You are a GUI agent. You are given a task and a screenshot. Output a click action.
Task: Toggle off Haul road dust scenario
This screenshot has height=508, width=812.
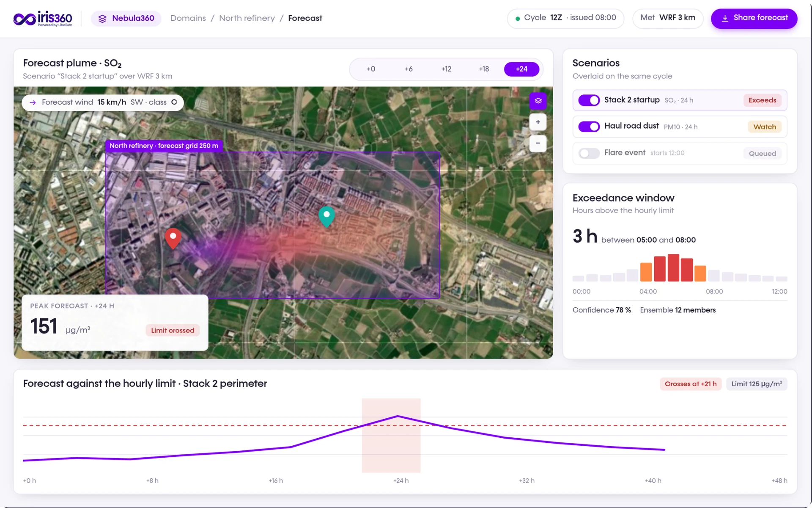click(x=589, y=127)
